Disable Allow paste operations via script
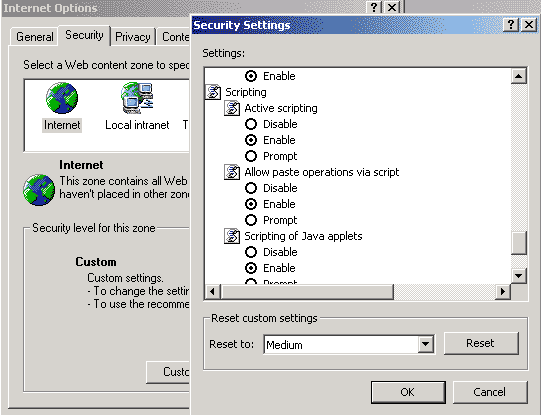541x415 pixels. pyautogui.click(x=251, y=188)
